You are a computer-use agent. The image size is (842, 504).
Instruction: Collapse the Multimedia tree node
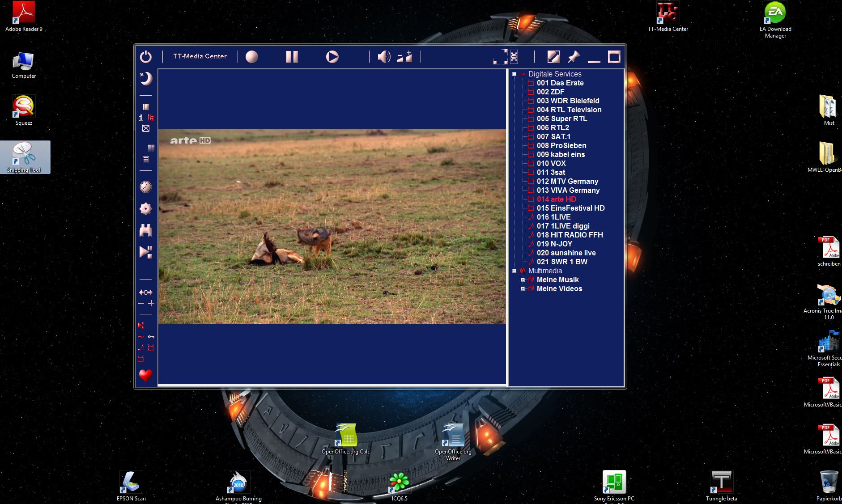514,271
